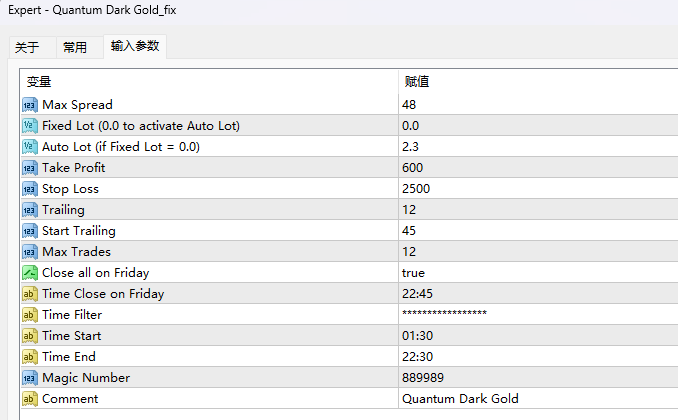Click the Comment value Quantum Dark Gold
The image size is (678, 420).
click(460, 399)
